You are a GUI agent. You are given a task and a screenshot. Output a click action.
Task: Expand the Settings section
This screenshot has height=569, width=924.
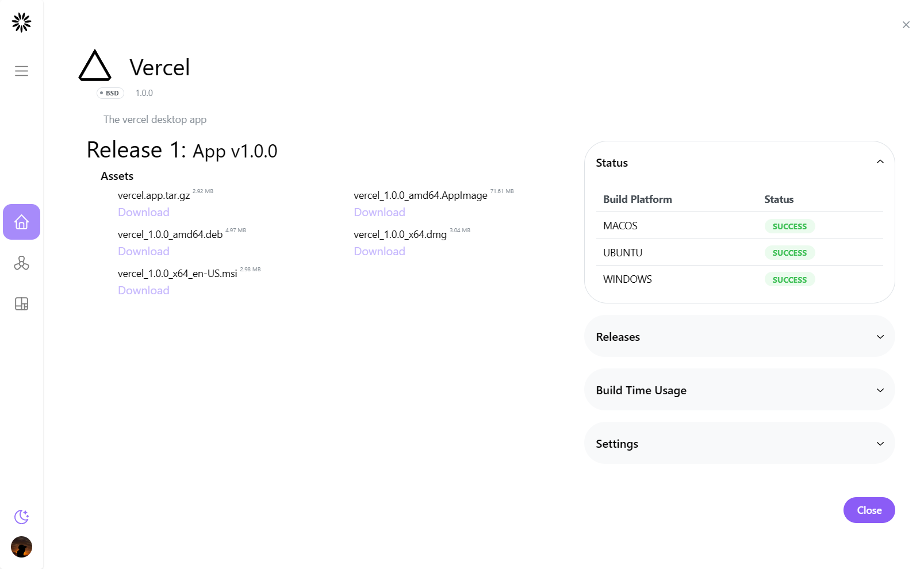point(739,443)
